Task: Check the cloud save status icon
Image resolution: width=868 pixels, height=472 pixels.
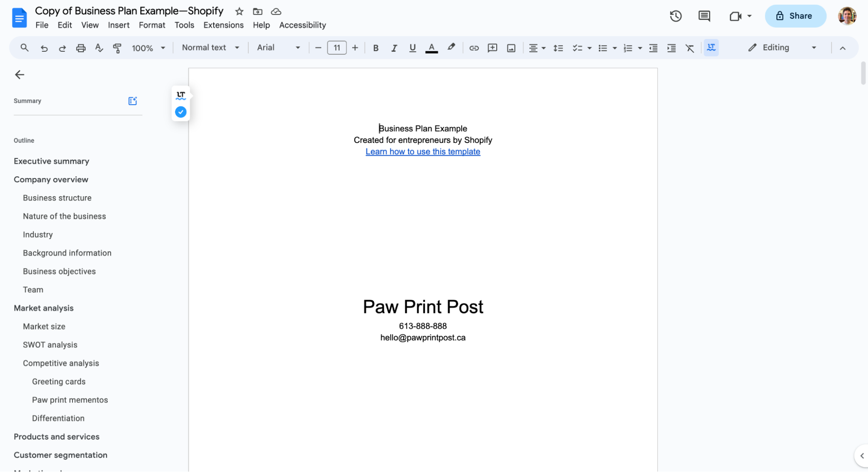Action: pos(276,11)
